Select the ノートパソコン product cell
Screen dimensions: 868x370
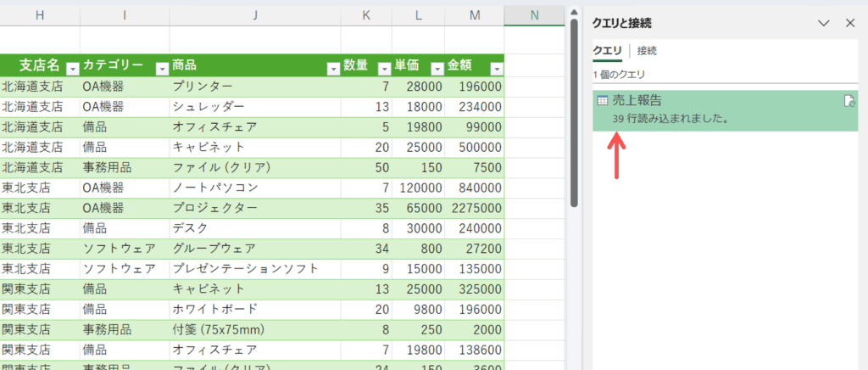pyautogui.click(x=254, y=188)
